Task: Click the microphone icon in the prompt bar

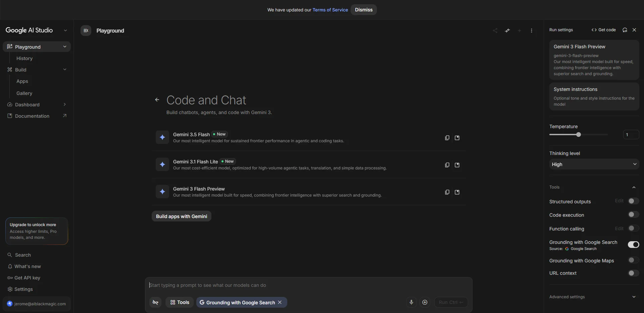Action: (411, 302)
